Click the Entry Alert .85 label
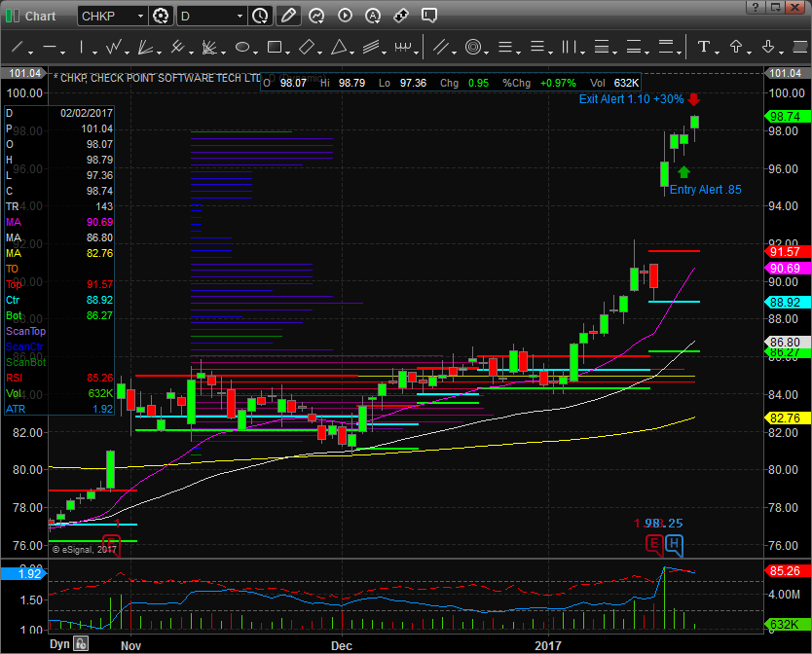The width and height of the screenshot is (812, 654). click(705, 190)
